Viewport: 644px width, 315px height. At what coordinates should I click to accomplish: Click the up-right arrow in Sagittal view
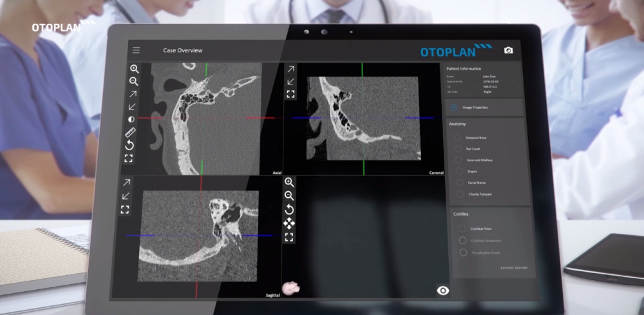pyautogui.click(x=126, y=183)
